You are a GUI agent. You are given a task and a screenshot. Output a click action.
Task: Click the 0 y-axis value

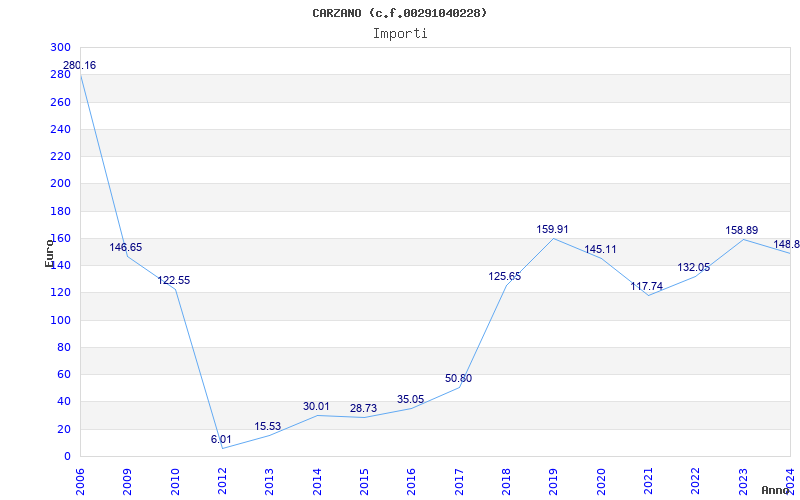pyautogui.click(x=67, y=457)
